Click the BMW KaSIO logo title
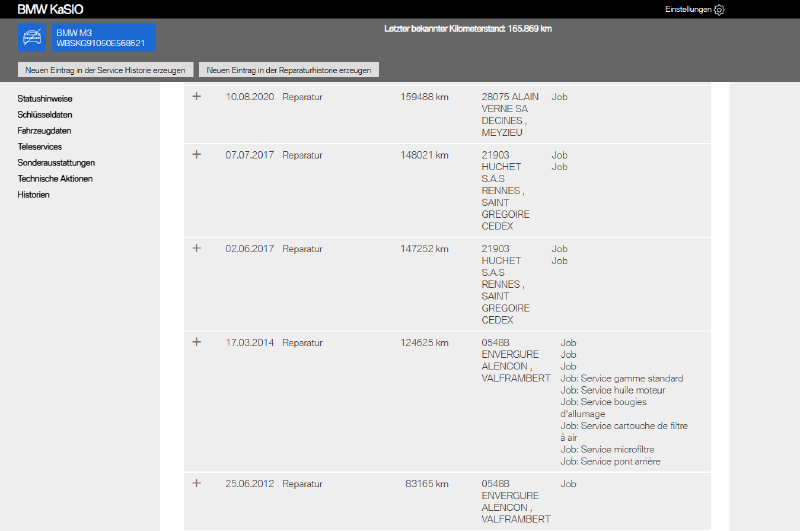This screenshot has height=531, width=800. (50, 9)
